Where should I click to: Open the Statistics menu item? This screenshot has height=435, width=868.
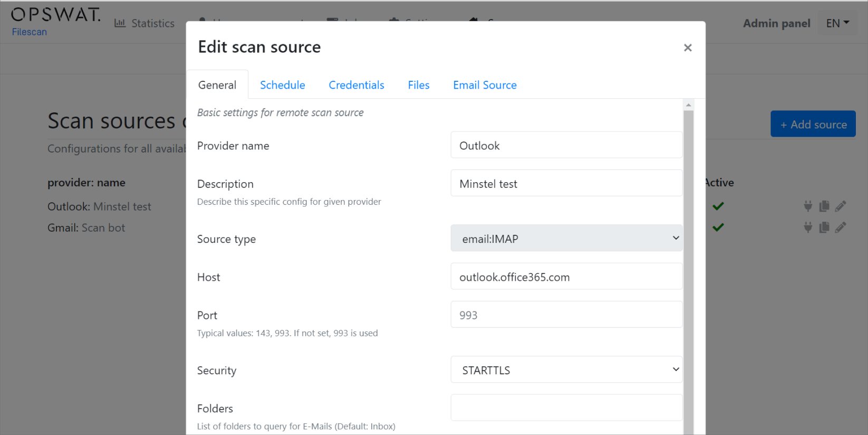144,23
